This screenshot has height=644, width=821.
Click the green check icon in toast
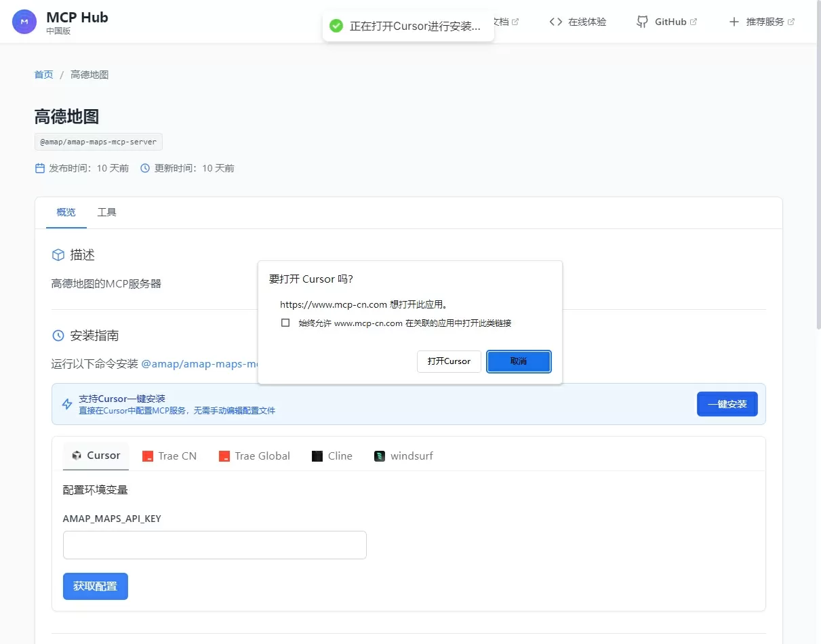[336, 26]
